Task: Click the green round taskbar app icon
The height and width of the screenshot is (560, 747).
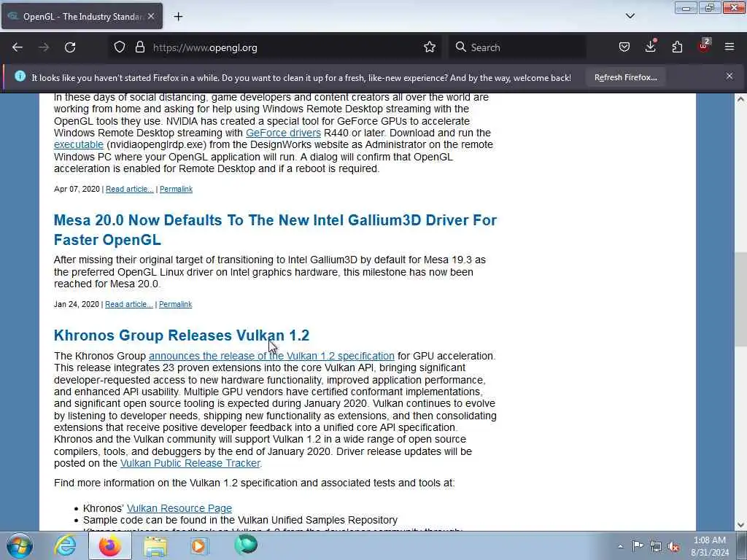Action: pos(246,545)
